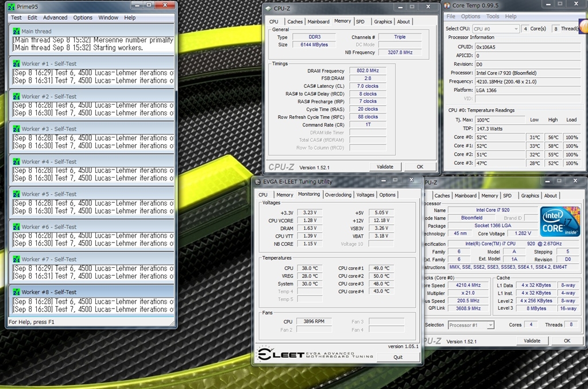Open the Voltages tab in E-LEET
This screenshot has width=588, height=389.
tap(365, 195)
